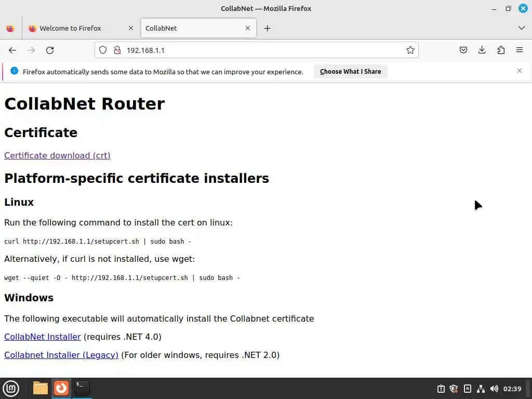The height and width of the screenshot is (399, 532).
Task: Go back to the previous page
Action: (x=12, y=50)
